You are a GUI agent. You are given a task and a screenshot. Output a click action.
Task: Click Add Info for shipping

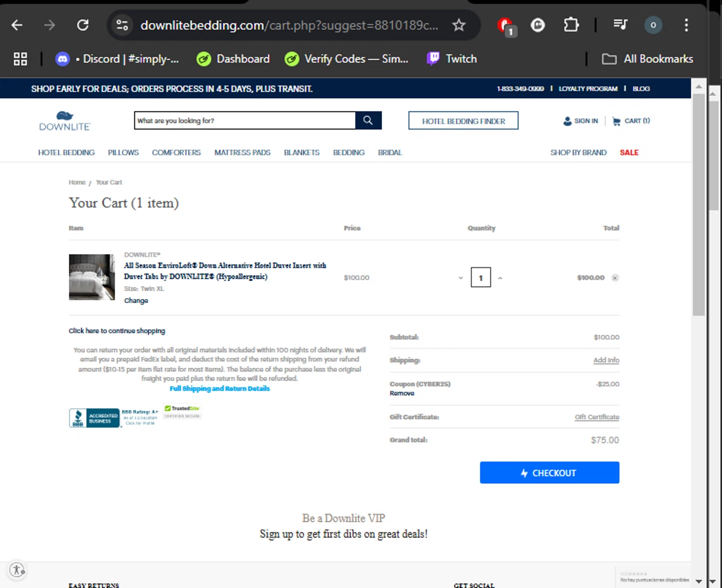[606, 360]
